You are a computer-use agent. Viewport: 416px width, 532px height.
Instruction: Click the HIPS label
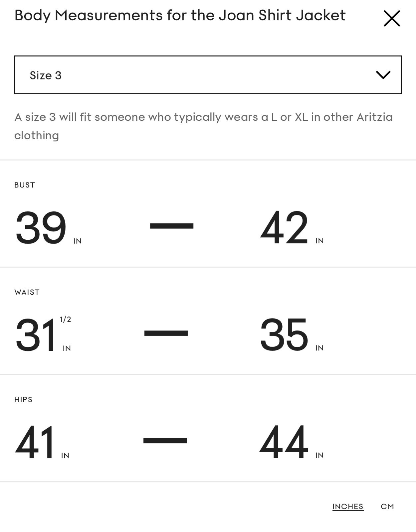(x=23, y=400)
